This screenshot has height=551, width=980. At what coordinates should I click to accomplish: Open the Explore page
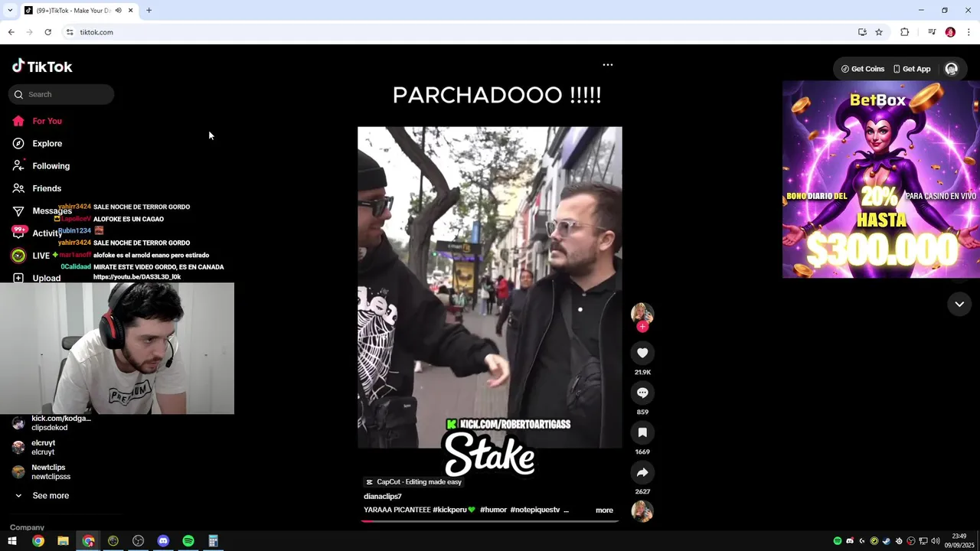click(x=47, y=143)
